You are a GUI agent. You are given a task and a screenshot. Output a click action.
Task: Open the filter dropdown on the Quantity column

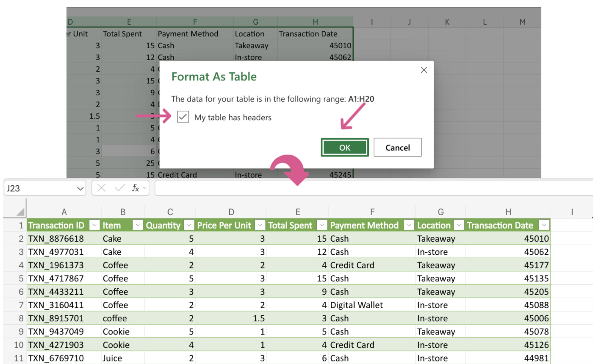pos(189,225)
